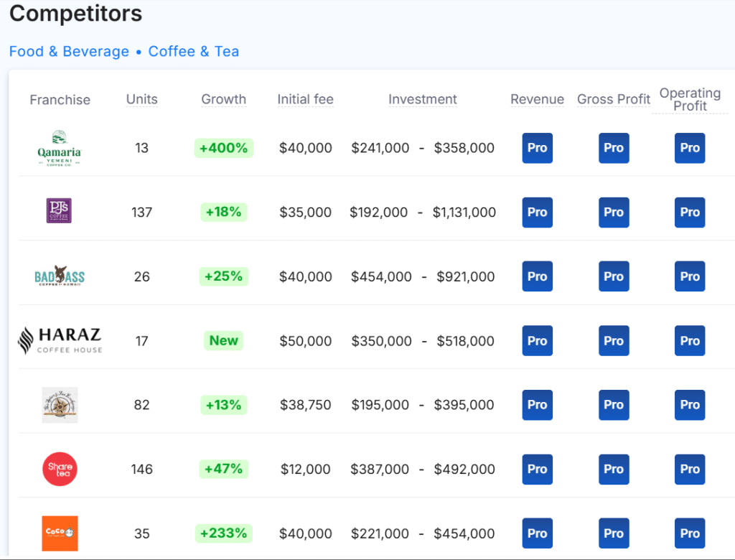Click Bad Ass Coffee's Revenue Pro button

[537, 276]
